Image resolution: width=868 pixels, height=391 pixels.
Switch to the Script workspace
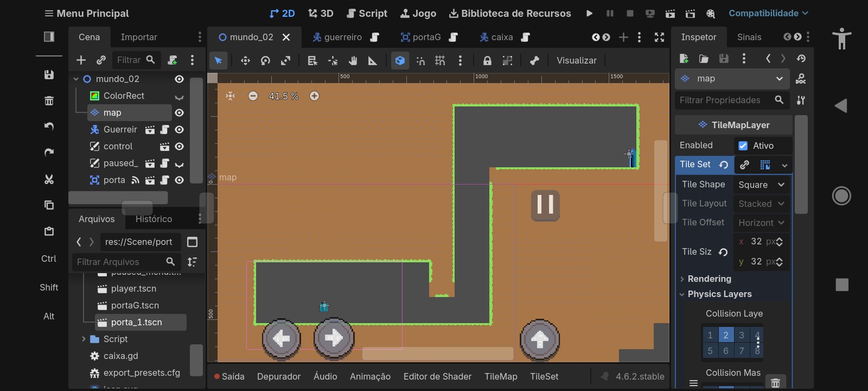click(367, 13)
